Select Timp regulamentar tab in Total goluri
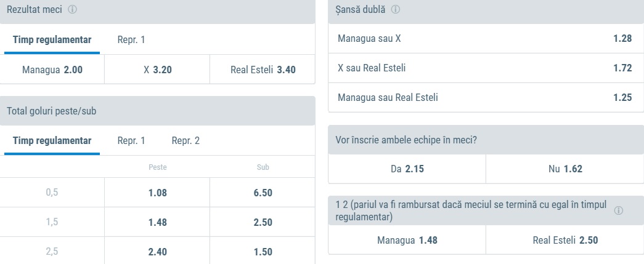The image size is (644, 264). [52, 141]
